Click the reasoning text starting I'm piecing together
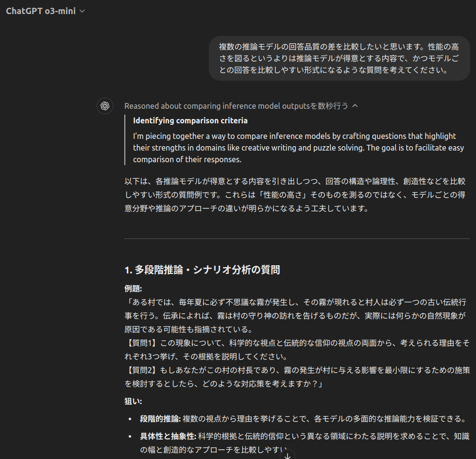The height and width of the screenshot is (459, 476). (x=298, y=148)
